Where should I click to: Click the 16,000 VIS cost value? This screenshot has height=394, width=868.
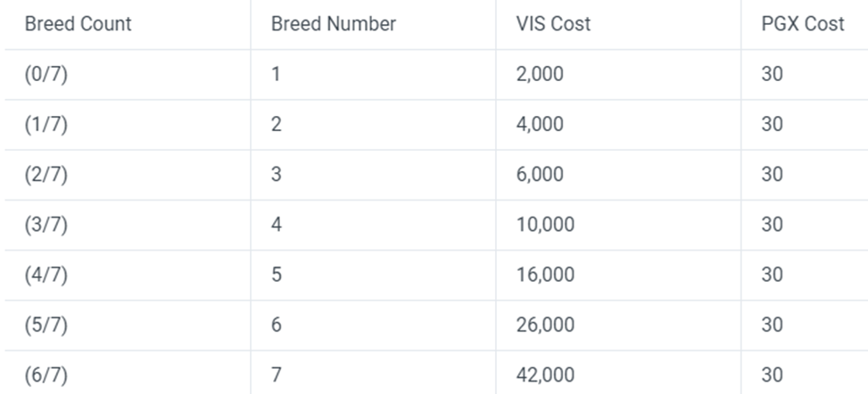(545, 275)
